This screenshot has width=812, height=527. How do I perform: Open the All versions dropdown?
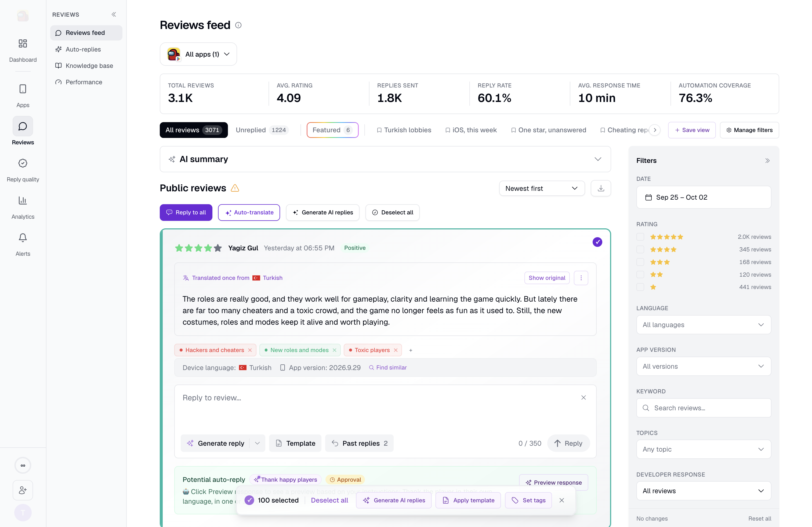tap(703, 366)
